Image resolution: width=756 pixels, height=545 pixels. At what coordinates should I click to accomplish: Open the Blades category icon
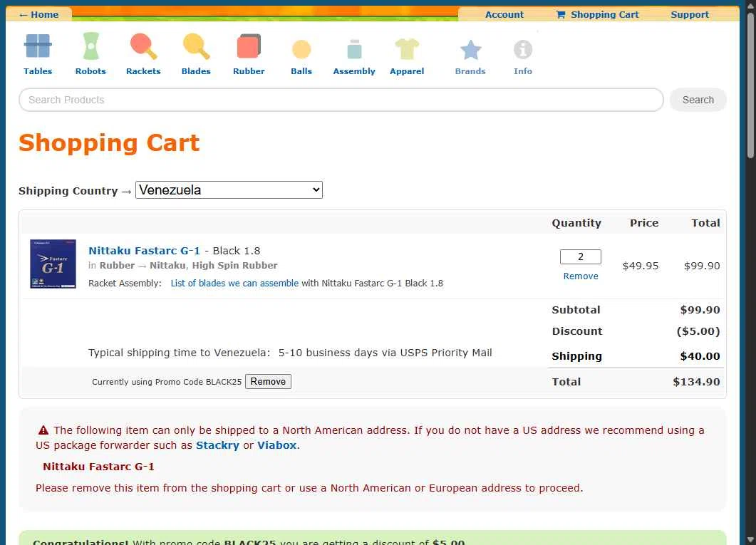196,46
